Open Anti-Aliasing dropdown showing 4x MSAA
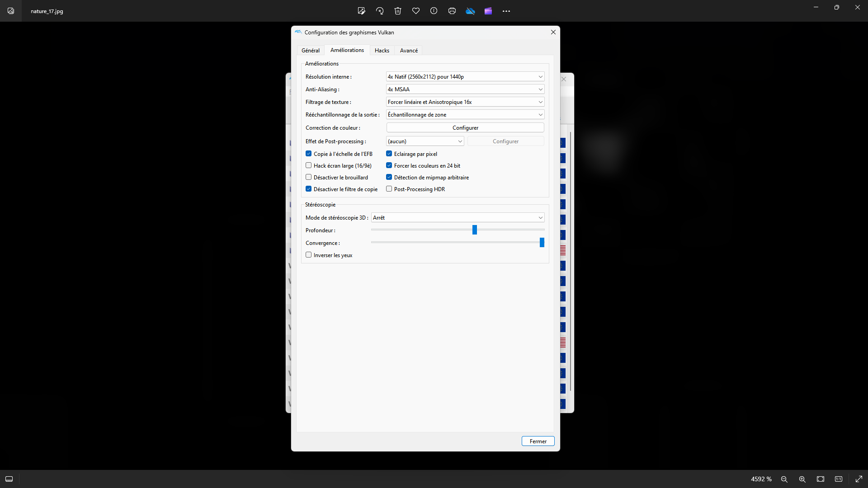This screenshot has height=488, width=868. tap(465, 89)
